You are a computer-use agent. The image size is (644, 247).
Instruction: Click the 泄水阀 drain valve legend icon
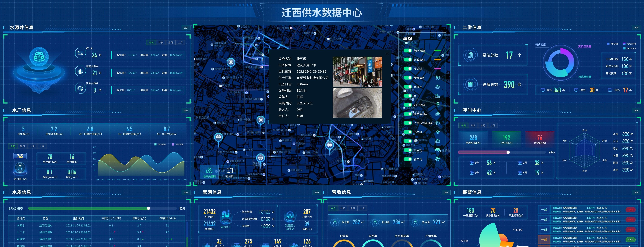[438, 150]
